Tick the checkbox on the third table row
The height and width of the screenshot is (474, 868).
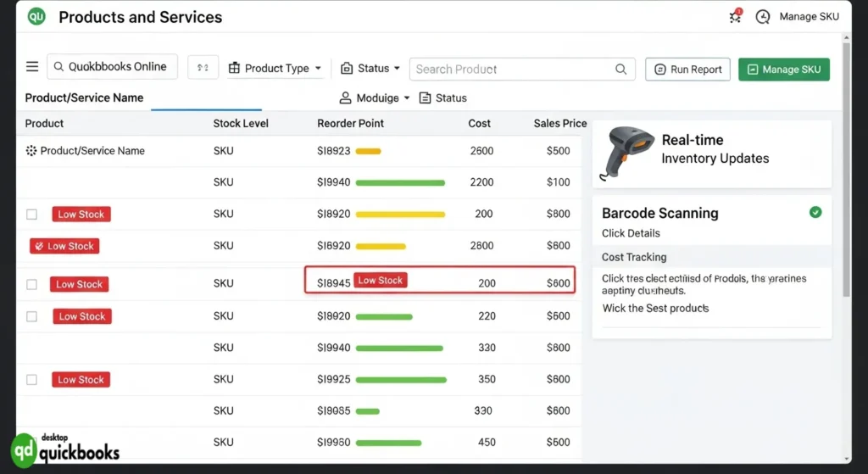coord(31,215)
